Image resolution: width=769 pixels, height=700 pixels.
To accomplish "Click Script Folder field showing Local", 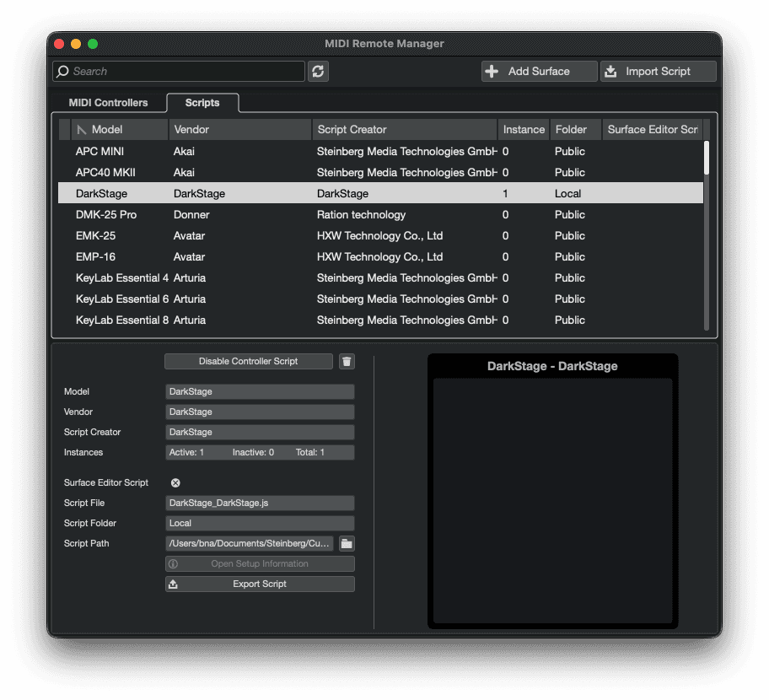I will click(260, 524).
